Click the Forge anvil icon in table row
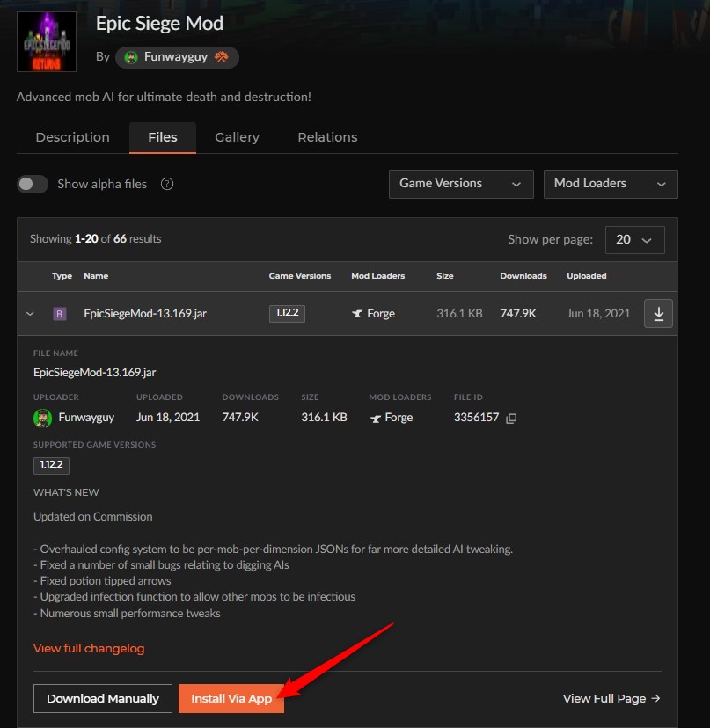 [x=357, y=314]
